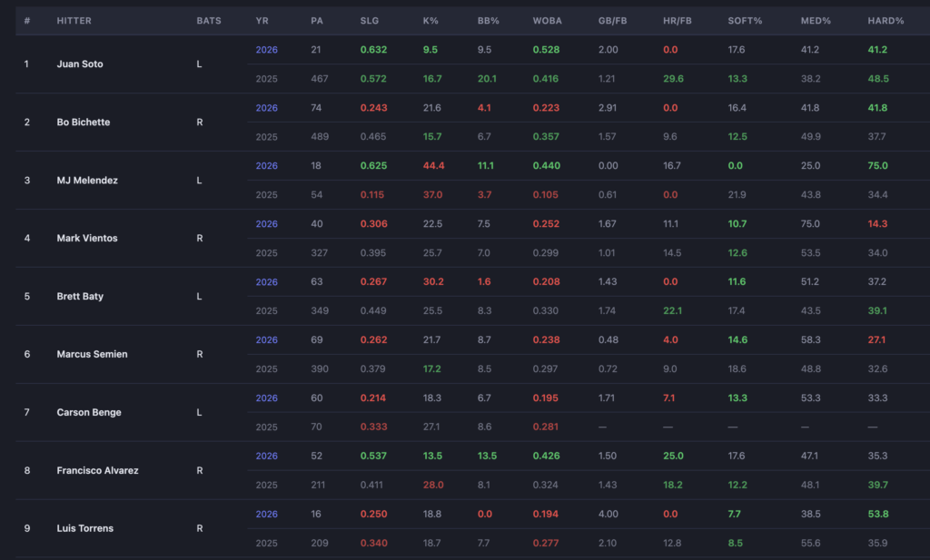Sort by HR/FB column header
930x560 pixels.
coord(678,21)
